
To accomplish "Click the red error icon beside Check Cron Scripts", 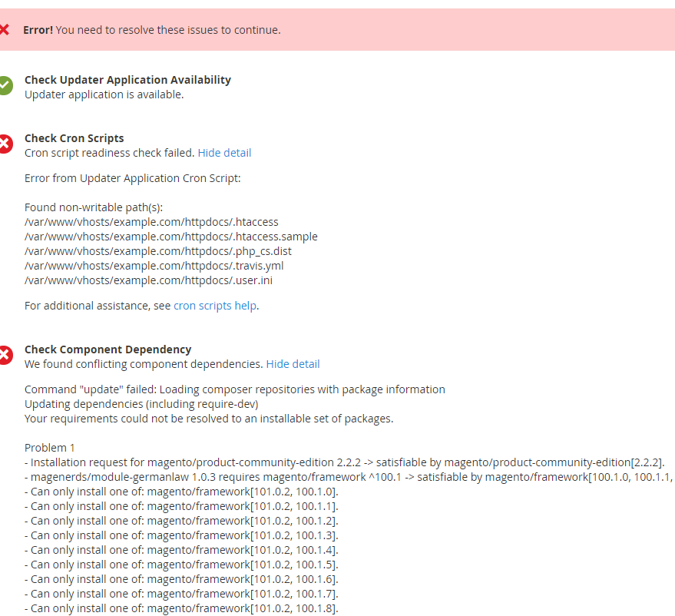I will [x=5, y=144].
